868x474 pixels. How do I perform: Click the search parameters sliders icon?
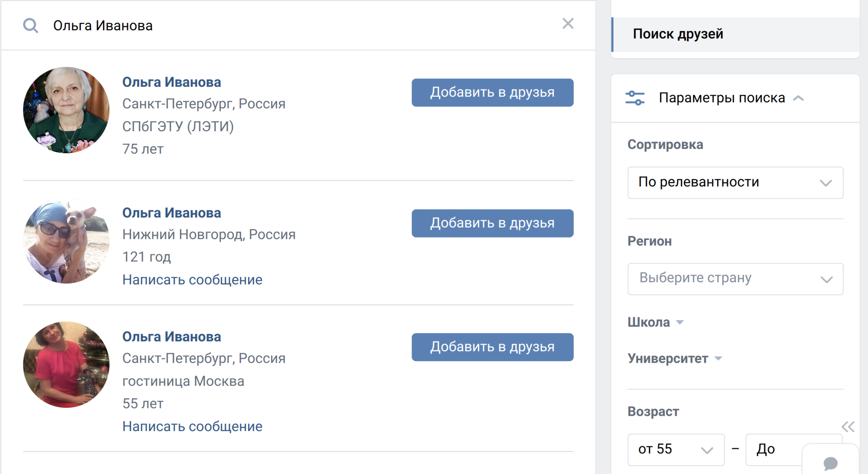click(x=635, y=98)
